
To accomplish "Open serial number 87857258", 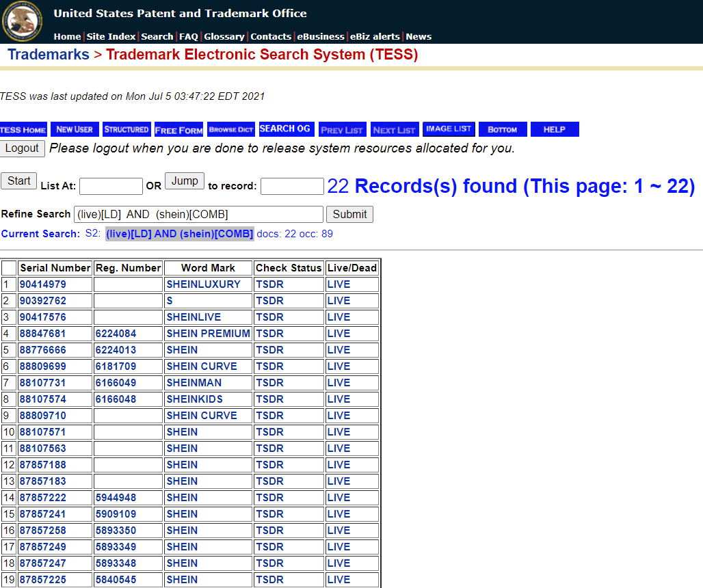I will click(x=42, y=530).
